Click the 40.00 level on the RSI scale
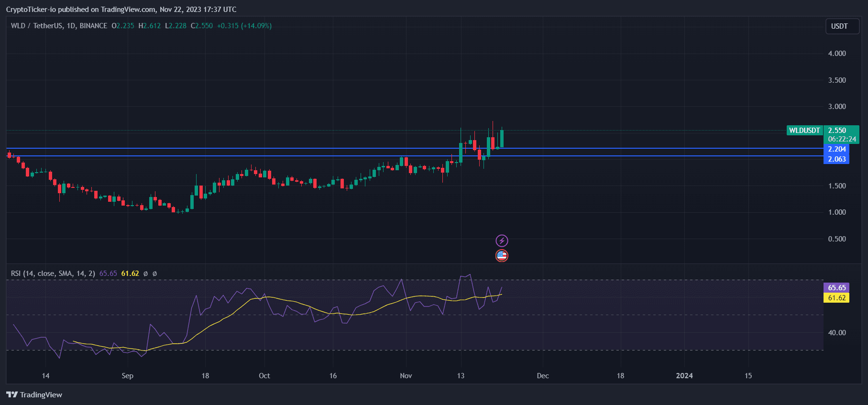The height and width of the screenshot is (405, 868). pyautogui.click(x=836, y=332)
